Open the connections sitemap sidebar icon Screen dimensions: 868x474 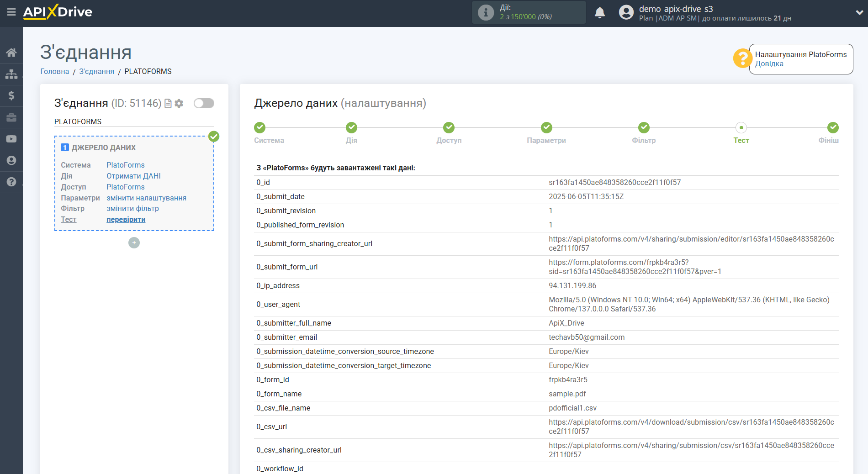(x=11, y=74)
